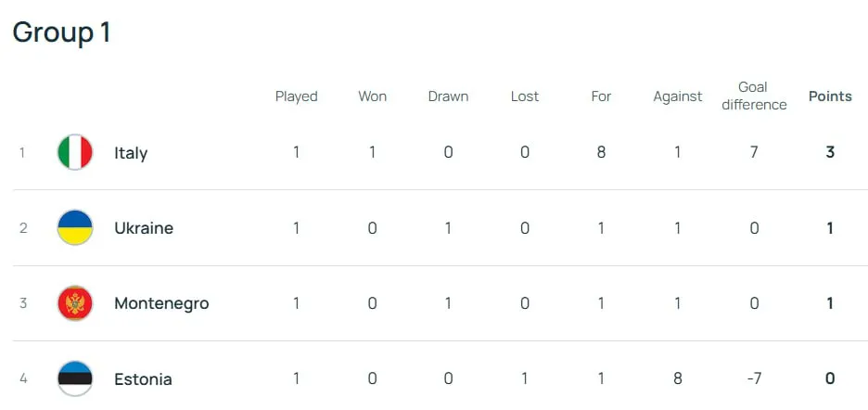The height and width of the screenshot is (410, 868).
Task: Sort by the Played column header
Action: click(x=297, y=96)
